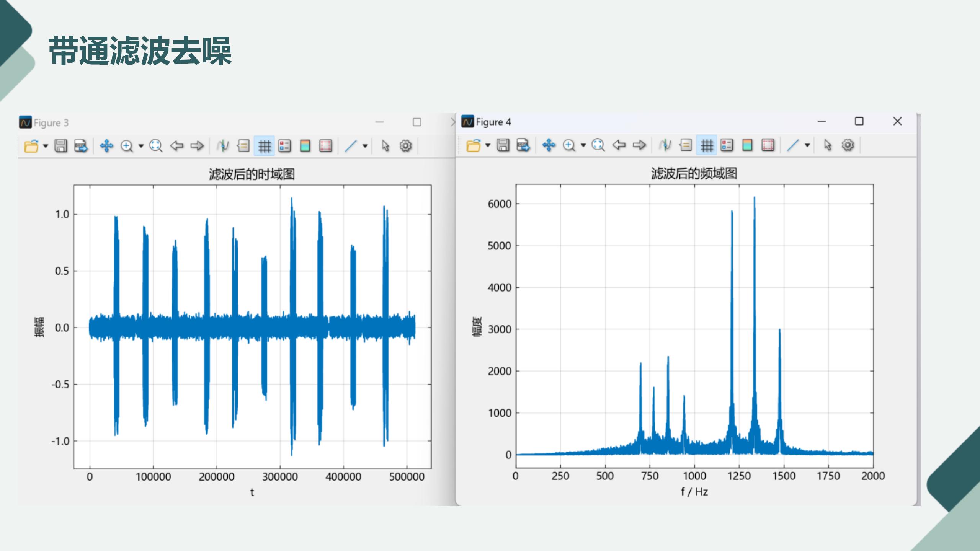Expand the line tool dropdown in Figure 3

[365, 146]
